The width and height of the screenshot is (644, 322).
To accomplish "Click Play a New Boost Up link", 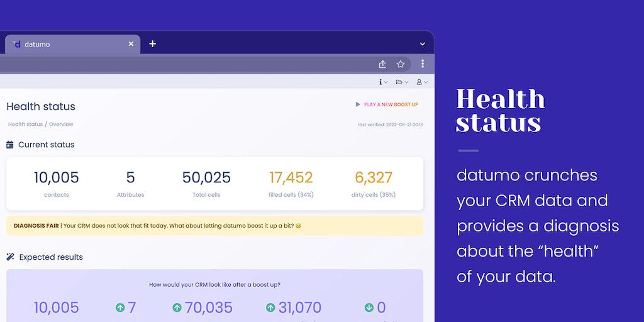I will (391, 104).
